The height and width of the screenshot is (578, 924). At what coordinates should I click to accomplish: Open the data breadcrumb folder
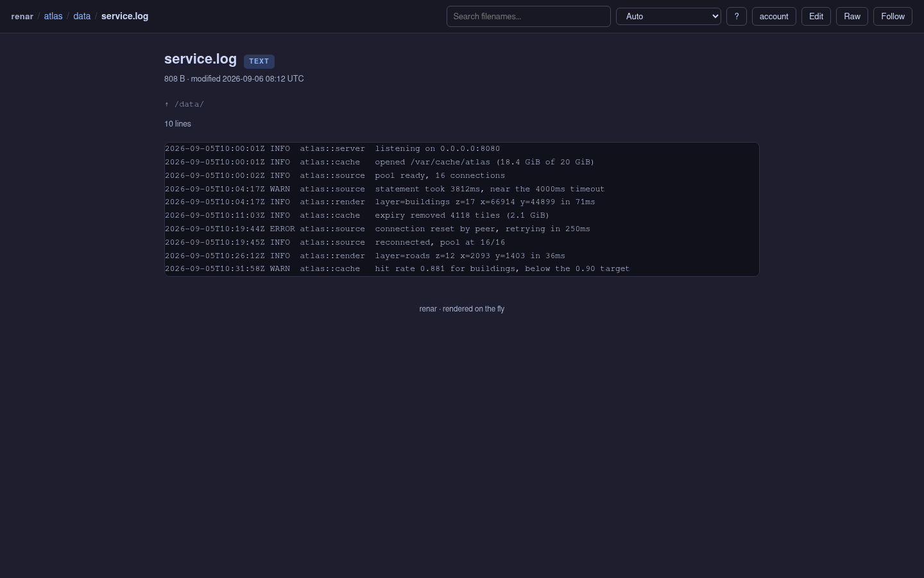(81, 16)
